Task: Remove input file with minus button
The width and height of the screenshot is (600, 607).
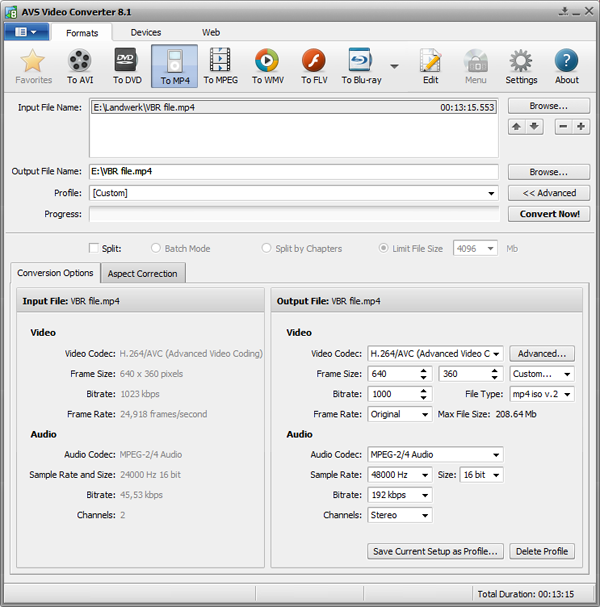Action: click(563, 127)
